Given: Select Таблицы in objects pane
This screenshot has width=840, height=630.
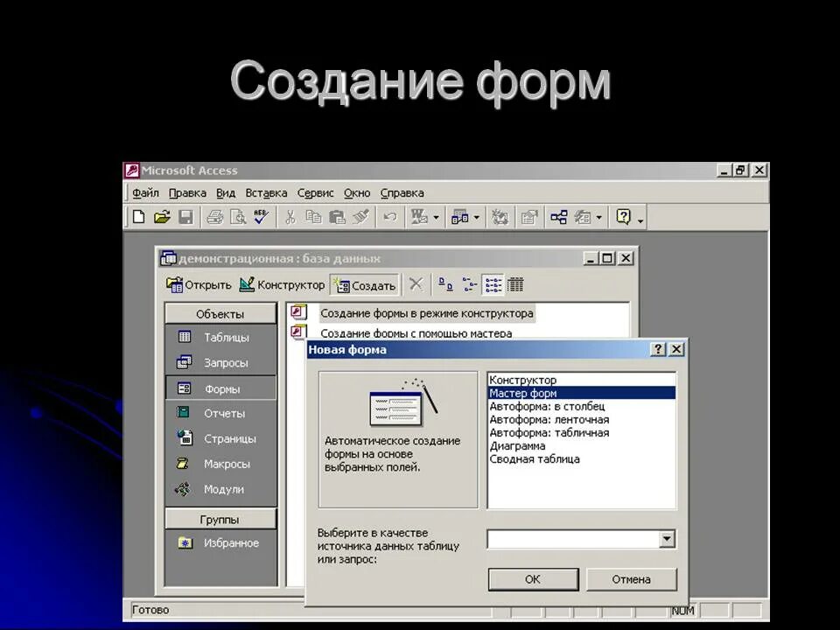Looking at the screenshot, I should (220, 338).
